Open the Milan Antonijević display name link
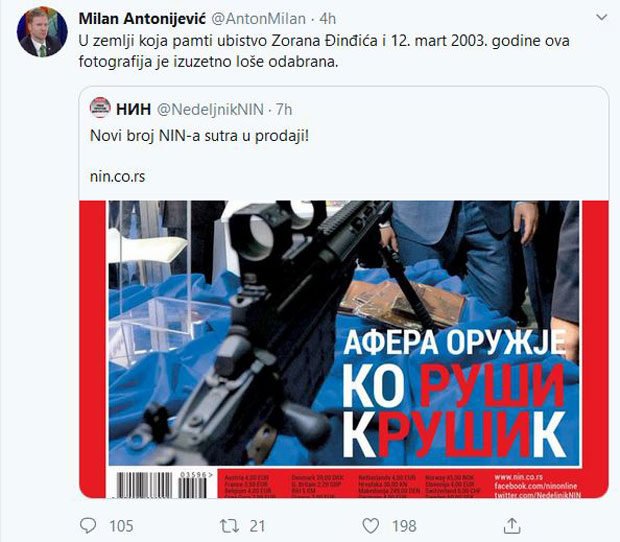 coord(142,19)
